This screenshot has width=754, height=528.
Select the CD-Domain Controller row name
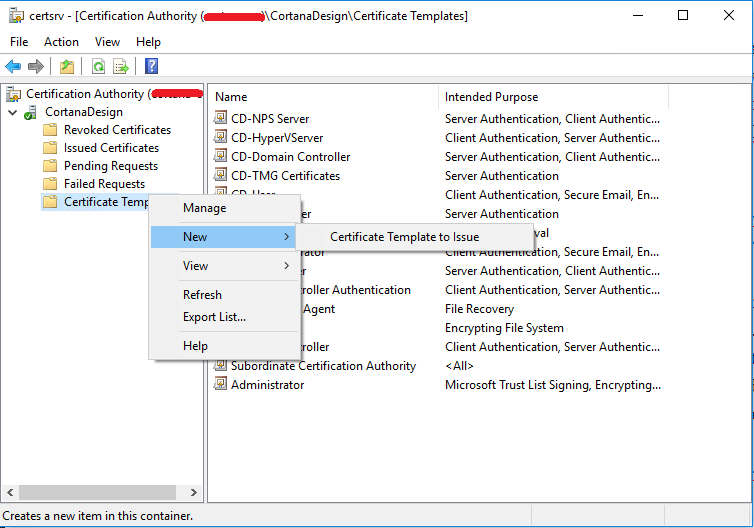(x=290, y=157)
